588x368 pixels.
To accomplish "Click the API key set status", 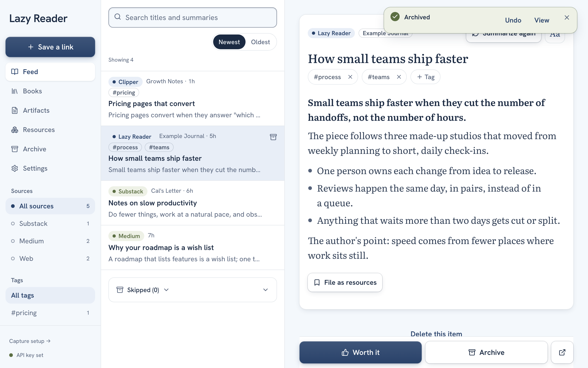I will pos(26,355).
